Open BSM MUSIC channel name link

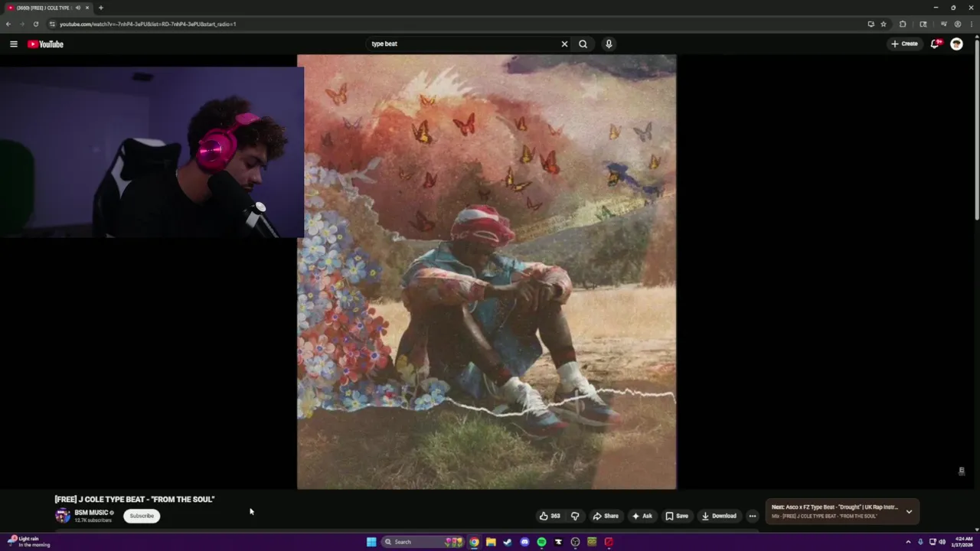click(91, 512)
